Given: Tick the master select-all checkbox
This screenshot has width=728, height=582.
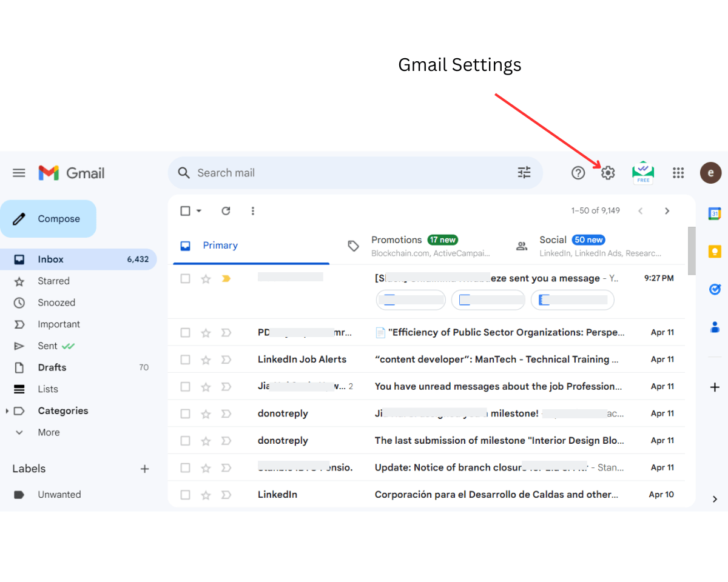Looking at the screenshot, I should pyautogui.click(x=185, y=210).
